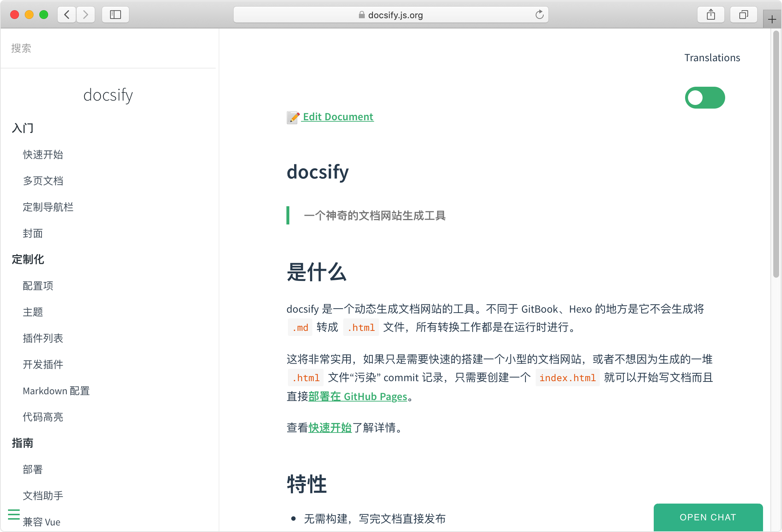Select 快速开始 in the sidebar

click(x=43, y=154)
